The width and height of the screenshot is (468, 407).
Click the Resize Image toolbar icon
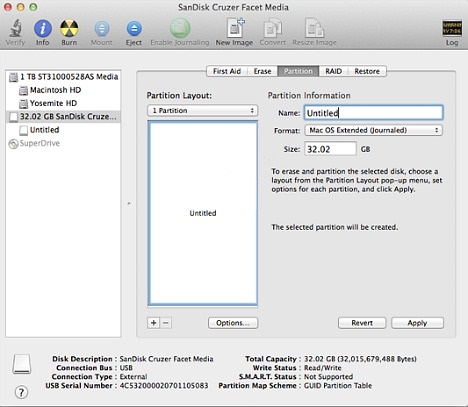[x=314, y=28]
